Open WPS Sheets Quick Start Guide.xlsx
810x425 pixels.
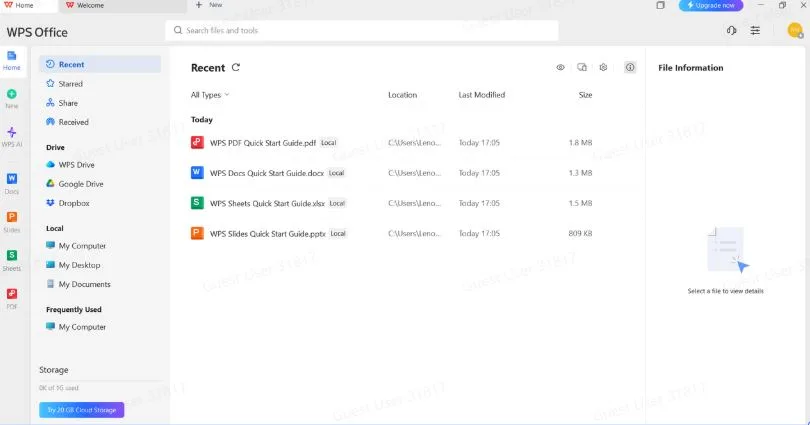[267, 203]
